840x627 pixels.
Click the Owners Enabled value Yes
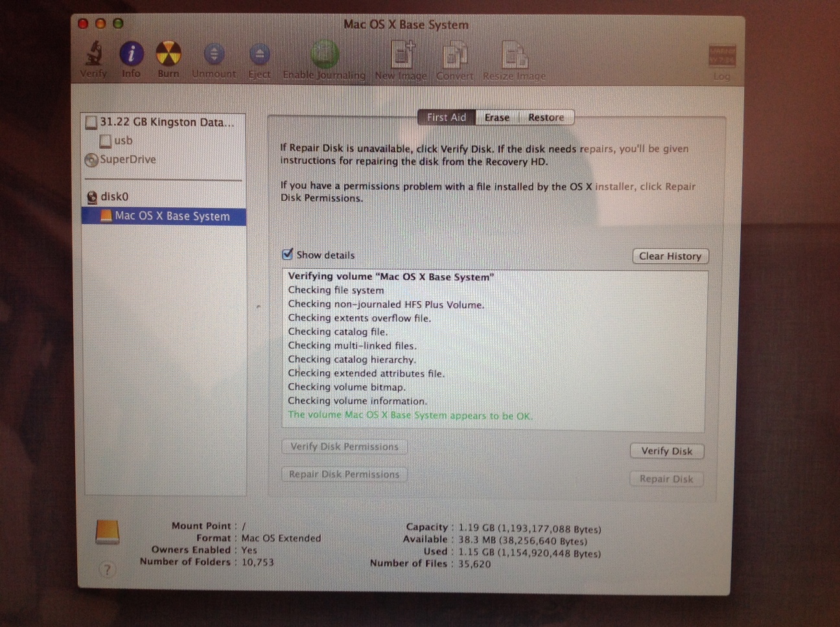pyautogui.click(x=250, y=550)
